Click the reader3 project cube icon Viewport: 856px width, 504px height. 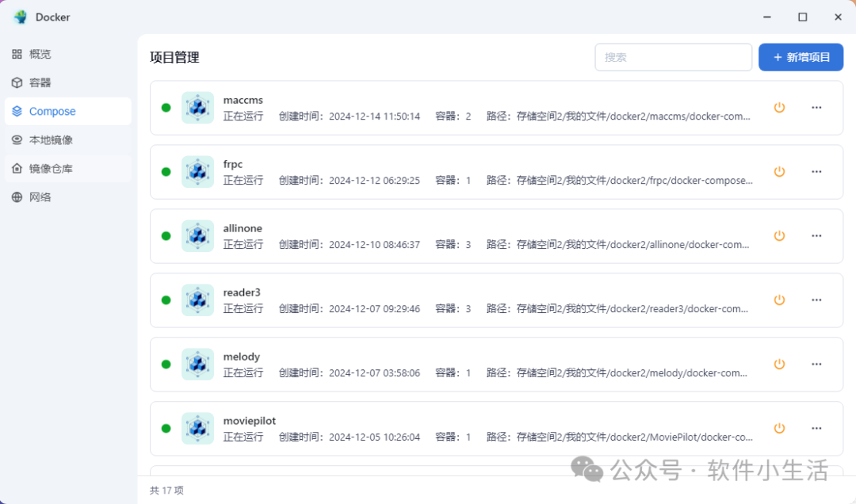[197, 300]
